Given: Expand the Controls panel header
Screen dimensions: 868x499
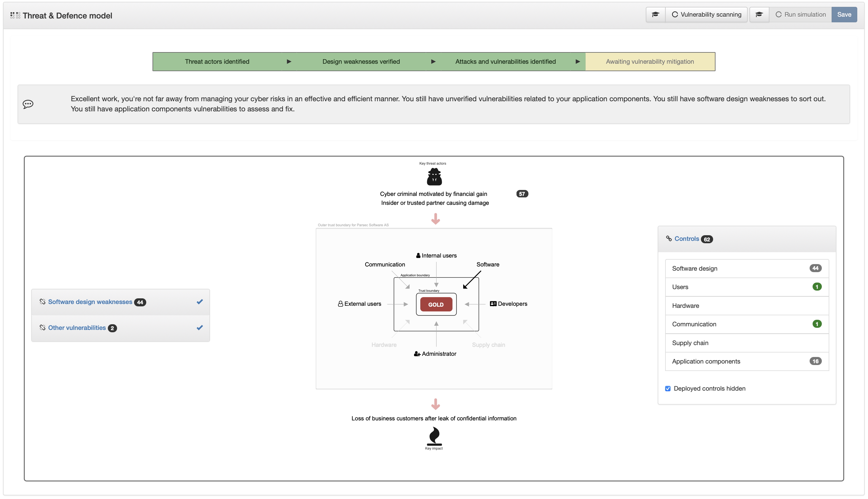Looking at the screenshot, I should pyautogui.click(x=686, y=239).
